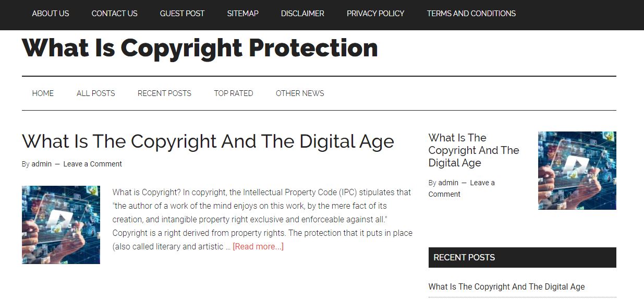Click Leave a Comment under main headline
644x299 pixels.
(92, 164)
